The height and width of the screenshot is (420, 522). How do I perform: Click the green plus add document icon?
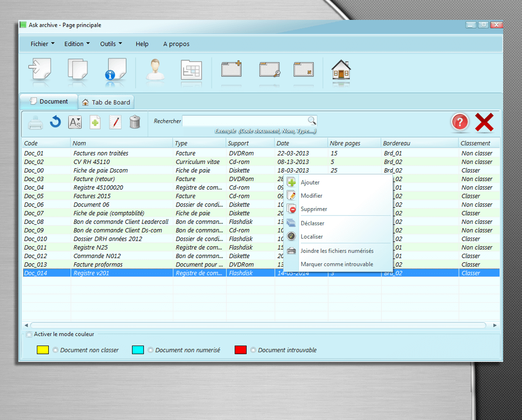click(x=95, y=122)
